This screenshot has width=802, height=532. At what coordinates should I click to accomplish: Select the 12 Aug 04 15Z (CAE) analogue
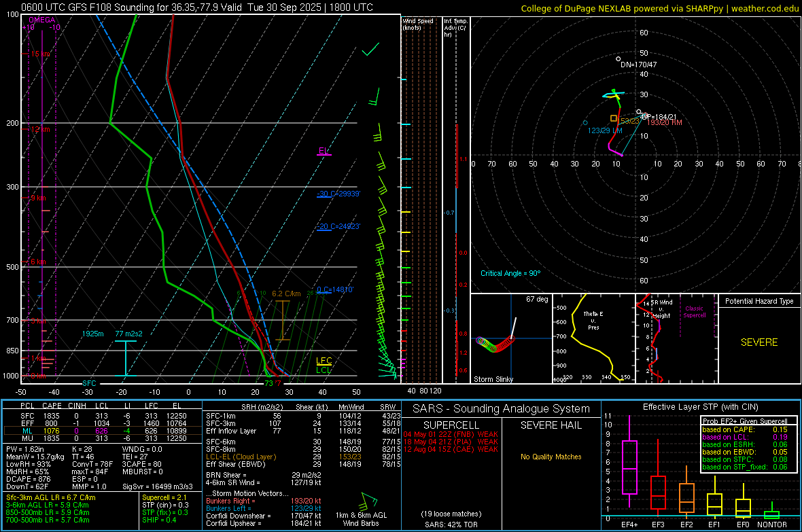tap(451, 449)
